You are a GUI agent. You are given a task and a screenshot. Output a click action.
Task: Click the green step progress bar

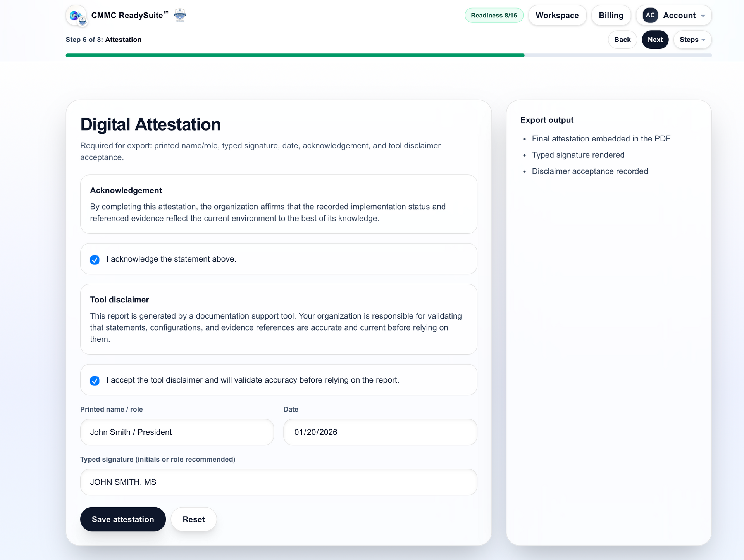[x=294, y=55]
